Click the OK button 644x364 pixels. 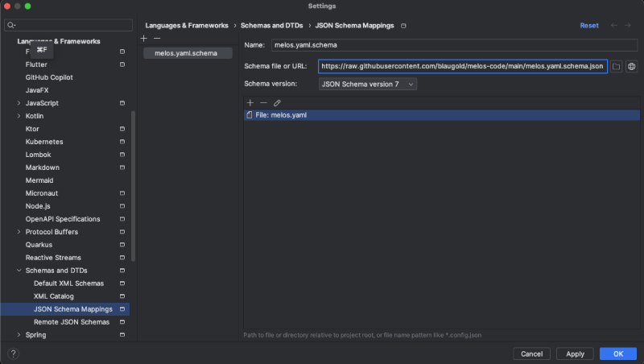[x=618, y=354]
